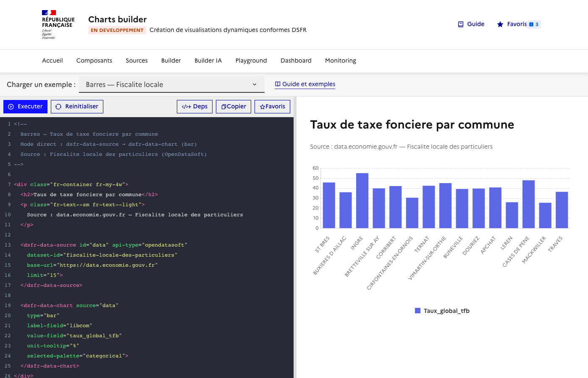Click the Favoris 3 counter badge
The width and height of the screenshot is (588, 378).
535,24
